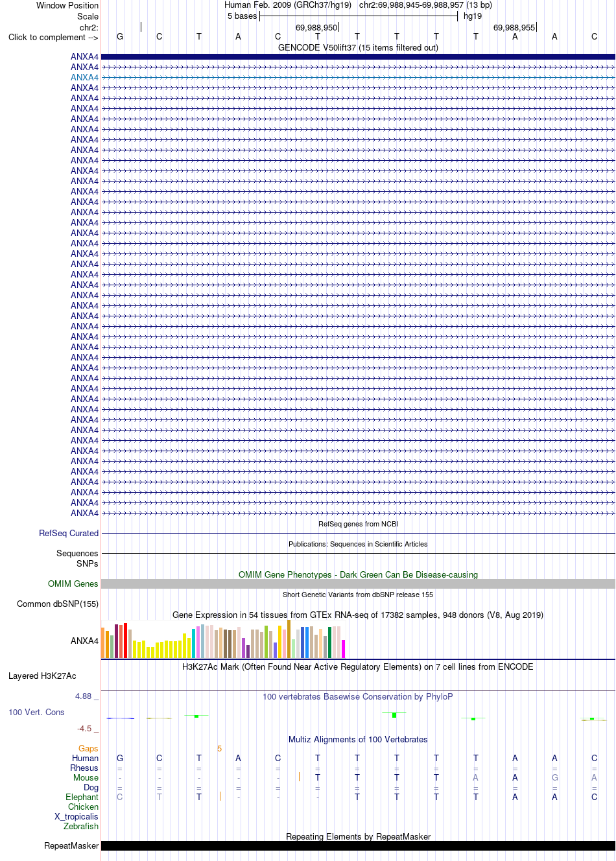Click the hg19 assembly label
616x861 pixels.
(473, 16)
